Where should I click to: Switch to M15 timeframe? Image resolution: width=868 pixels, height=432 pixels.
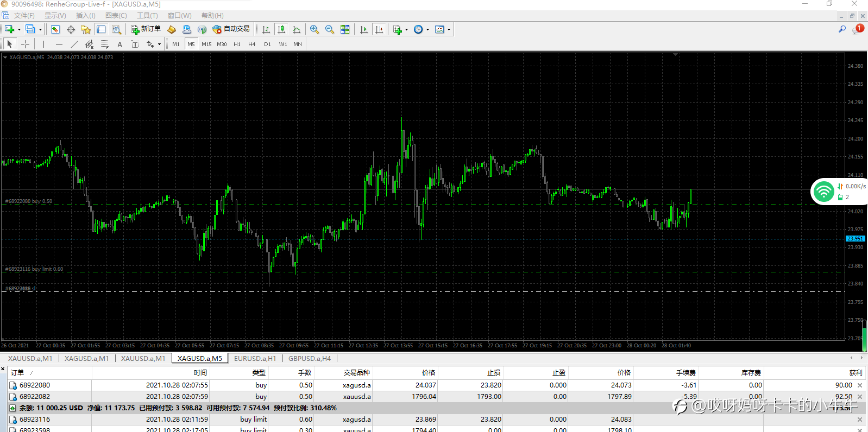pos(206,44)
